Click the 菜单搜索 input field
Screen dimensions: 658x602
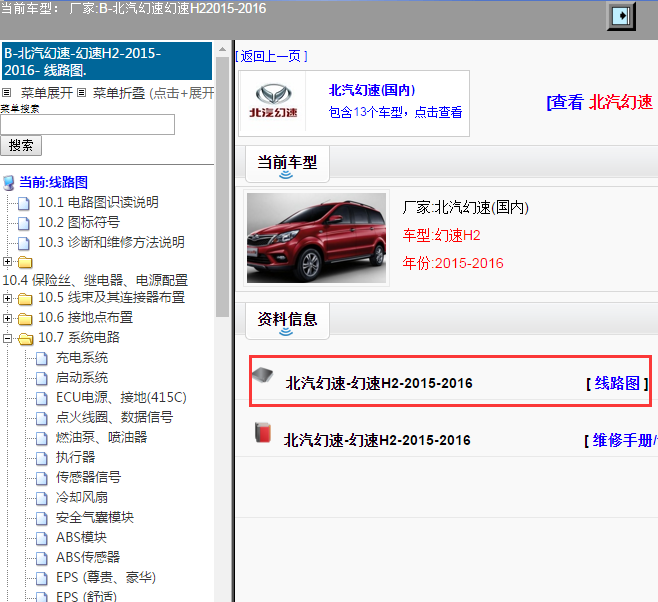87,125
